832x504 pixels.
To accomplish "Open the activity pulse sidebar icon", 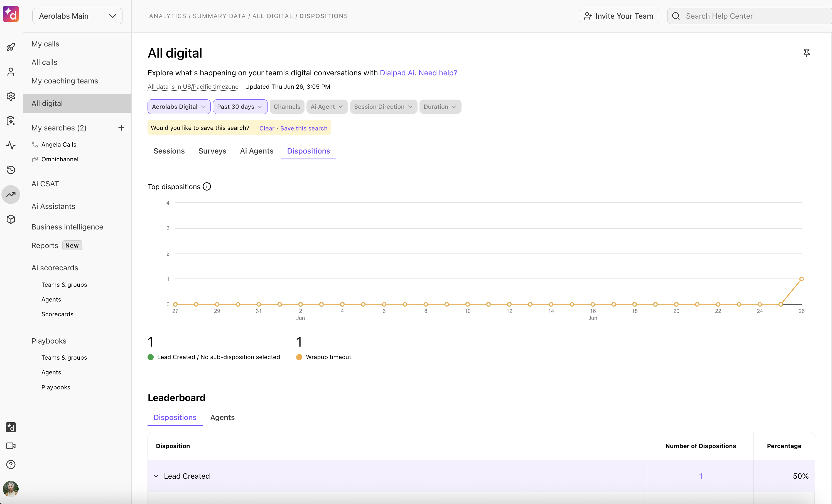I will 11,145.
